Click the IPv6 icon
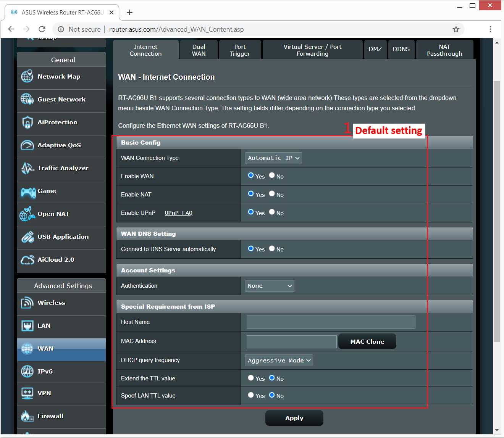This screenshot has height=438, width=504. 27,371
